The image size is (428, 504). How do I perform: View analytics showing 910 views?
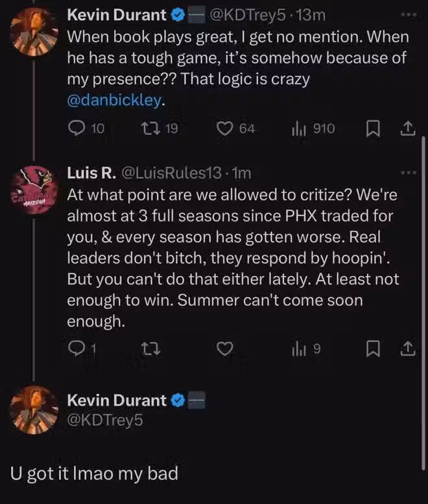299,129
